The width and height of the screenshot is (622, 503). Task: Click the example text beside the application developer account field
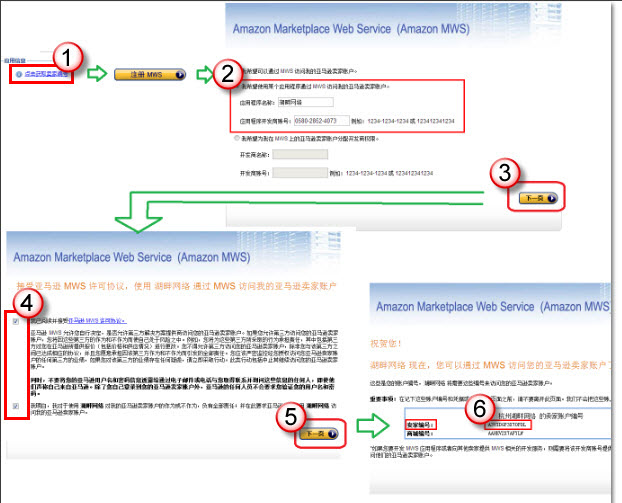(403, 121)
